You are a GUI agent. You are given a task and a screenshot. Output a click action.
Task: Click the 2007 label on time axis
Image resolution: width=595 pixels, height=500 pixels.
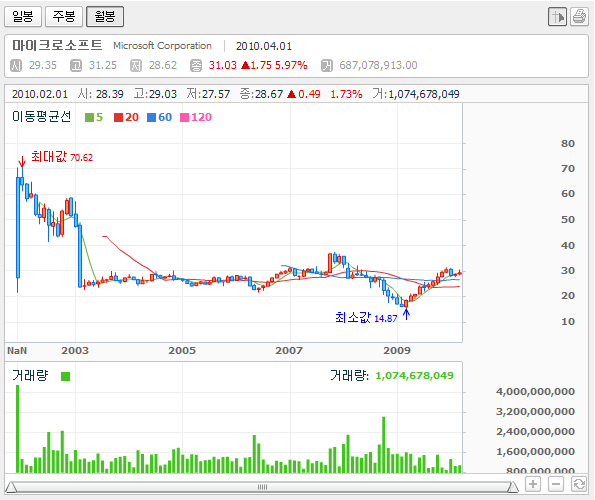289,351
